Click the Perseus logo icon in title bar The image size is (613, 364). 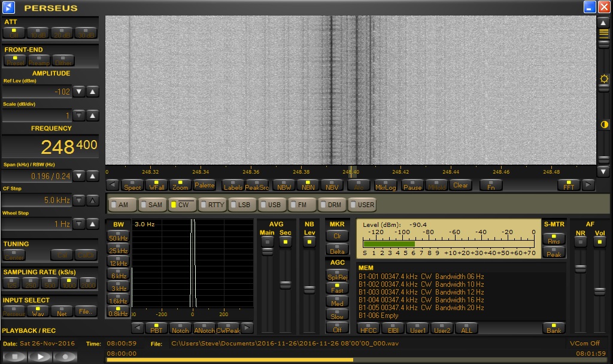coord(8,7)
